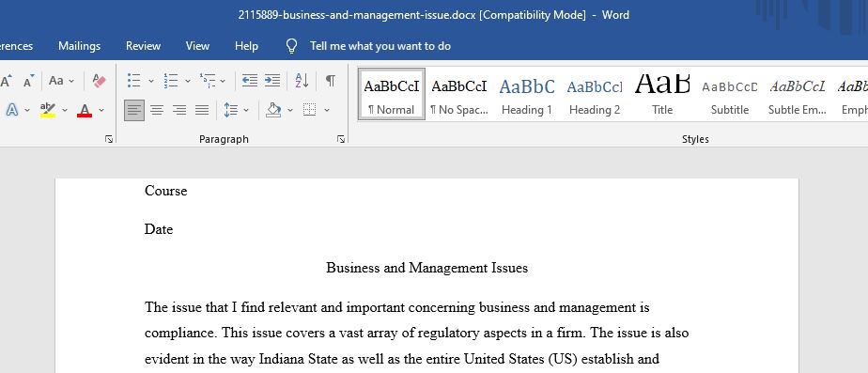Image resolution: width=868 pixels, height=373 pixels.
Task: Open shading color dropdown arrow
Action: [290, 110]
